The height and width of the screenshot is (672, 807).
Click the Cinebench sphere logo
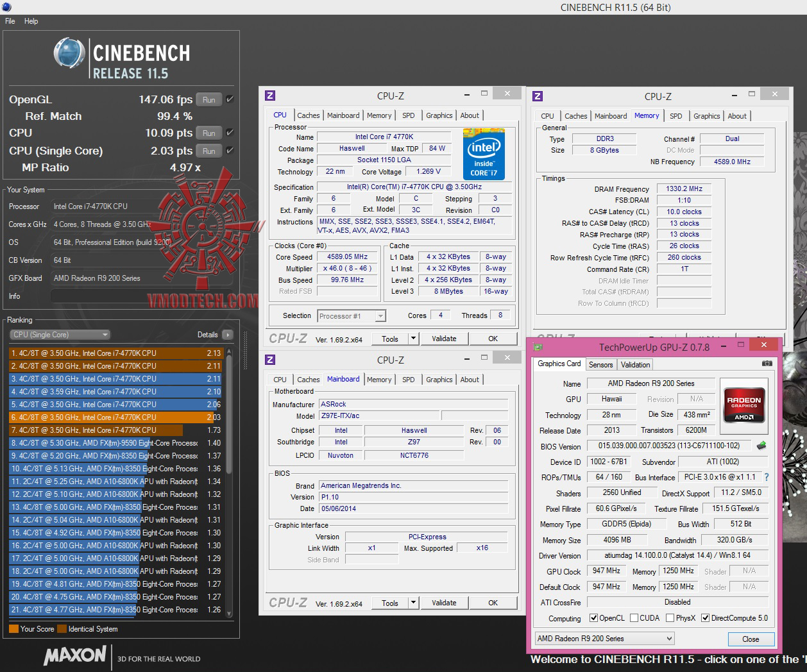click(x=69, y=53)
